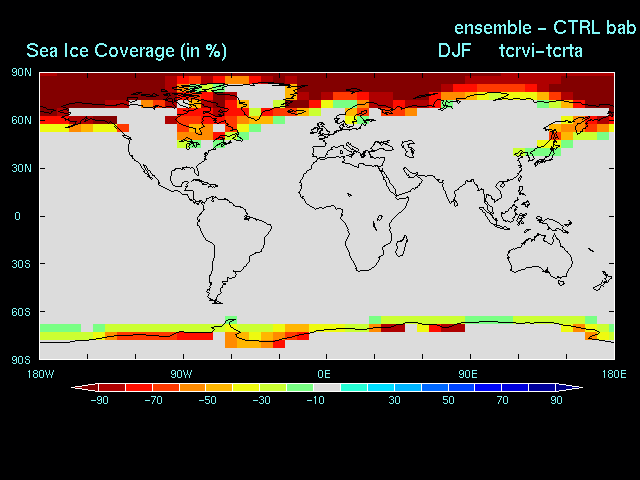Click the 60S latitude axis label

click(x=21, y=312)
